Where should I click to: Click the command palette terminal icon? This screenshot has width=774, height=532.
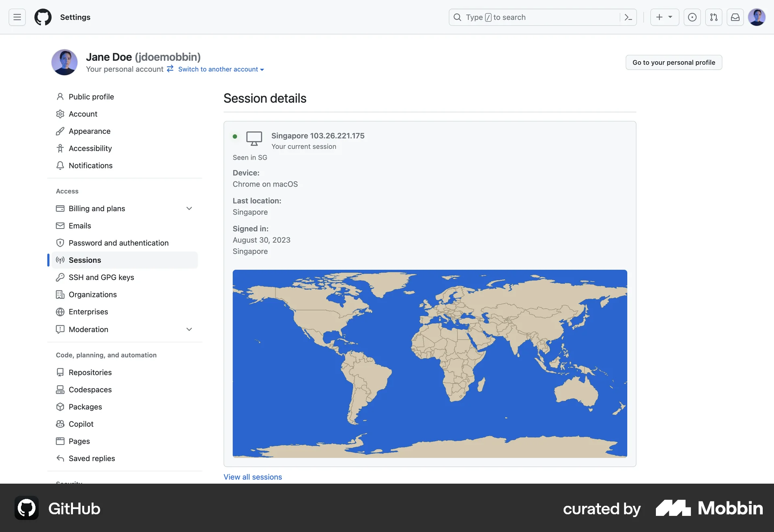pyautogui.click(x=628, y=17)
